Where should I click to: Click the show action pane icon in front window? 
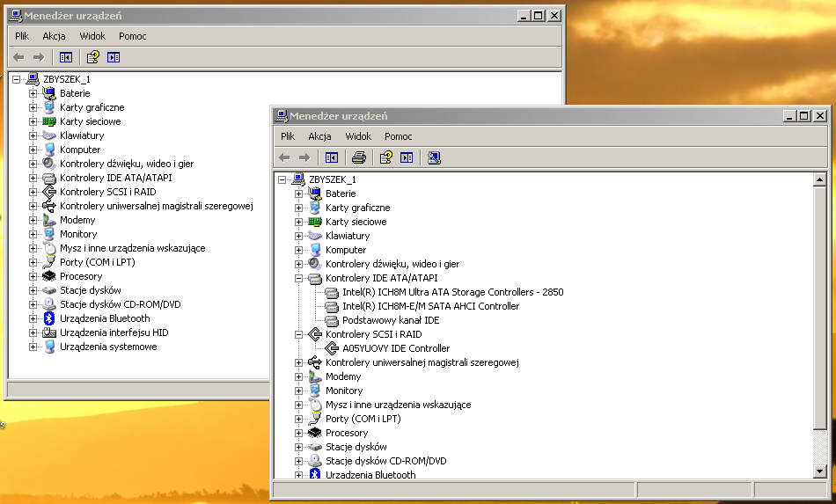click(407, 157)
